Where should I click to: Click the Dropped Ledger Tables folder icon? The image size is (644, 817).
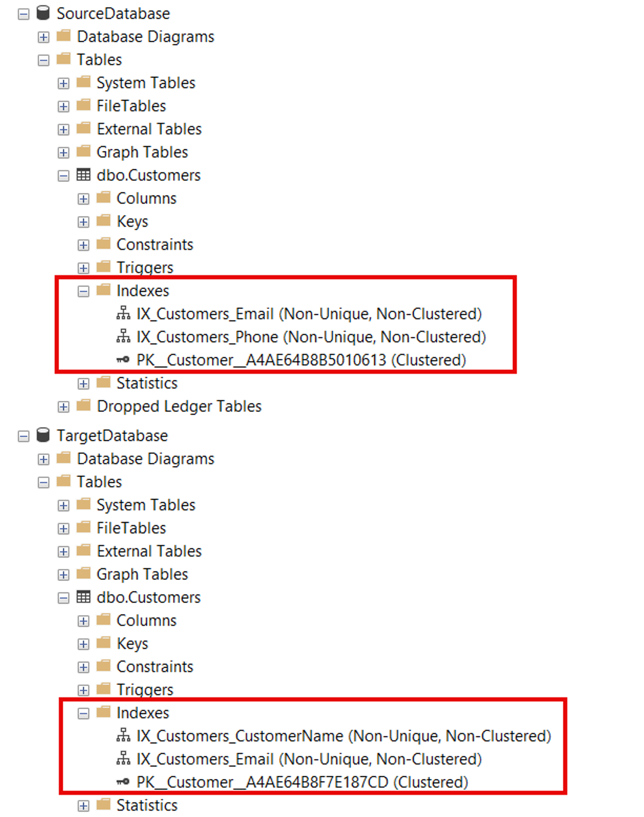[83, 406]
